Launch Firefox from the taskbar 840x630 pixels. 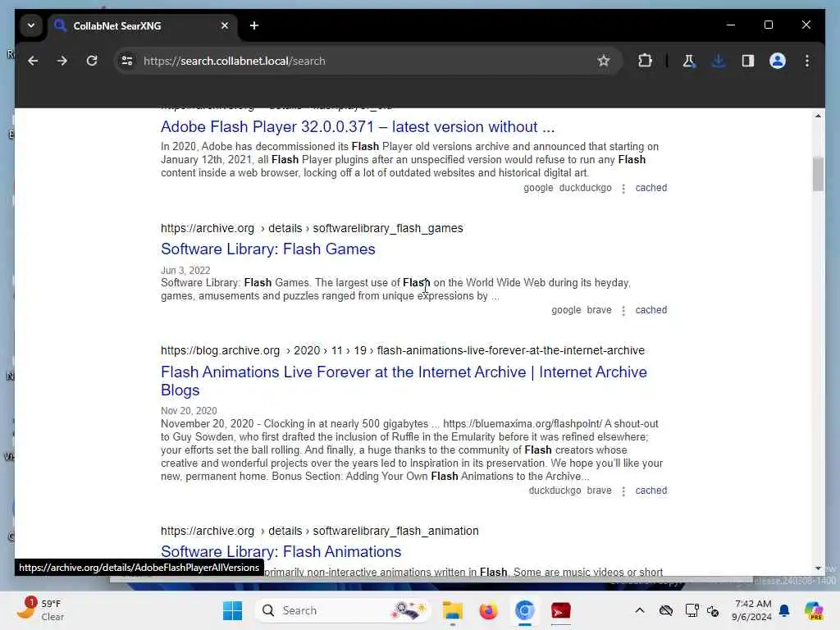pos(488,610)
